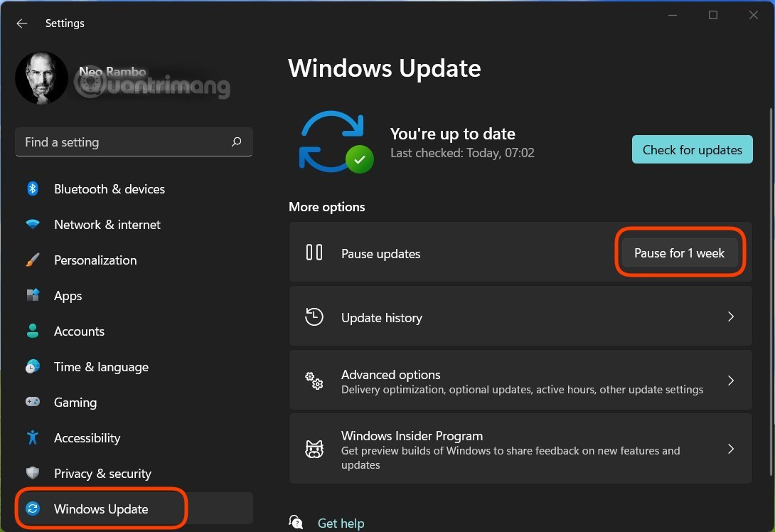
Task: Open the Get help link
Action: coord(341,523)
